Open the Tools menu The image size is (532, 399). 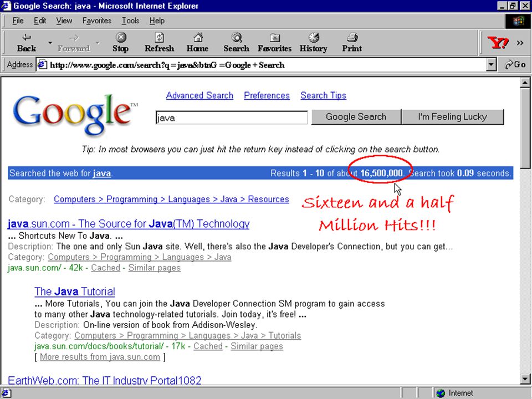coord(130,21)
